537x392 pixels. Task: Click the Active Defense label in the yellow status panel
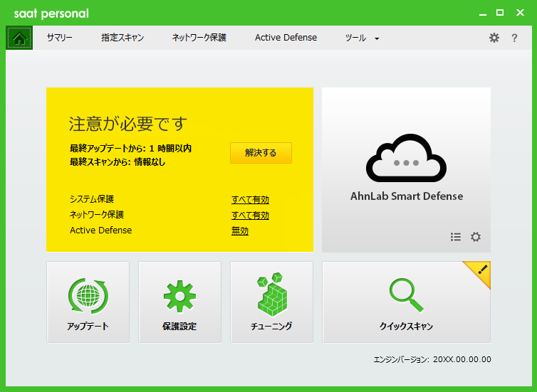[100, 231]
